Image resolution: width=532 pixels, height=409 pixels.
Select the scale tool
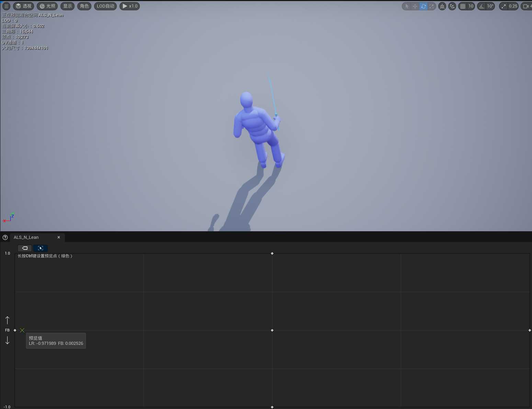(x=432, y=6)
